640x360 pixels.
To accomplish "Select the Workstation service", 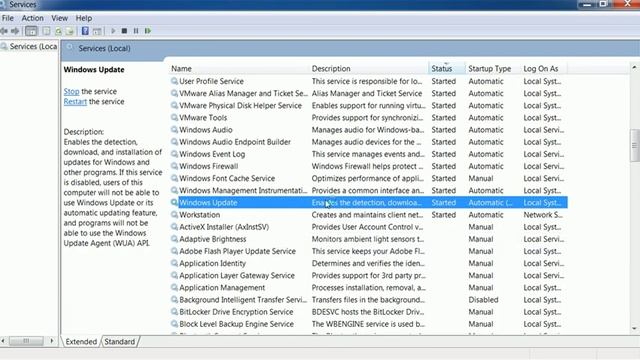I will 369,215.
